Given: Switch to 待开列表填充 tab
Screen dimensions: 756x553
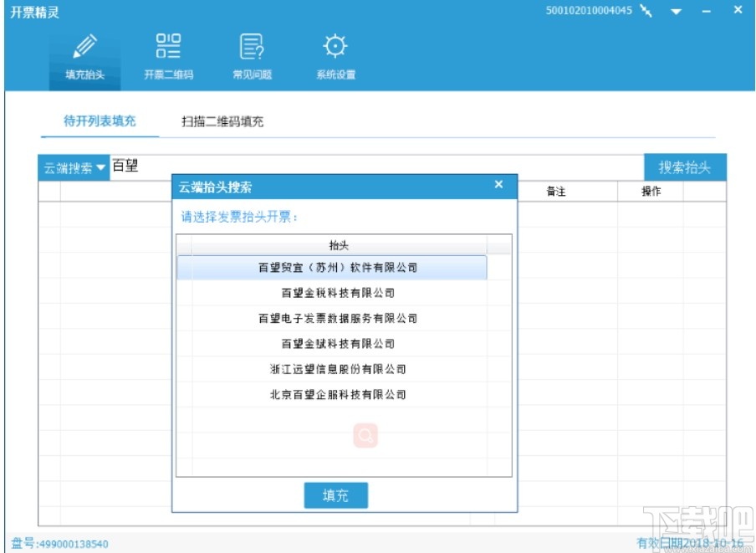Looking at the screenshot, I should pyautogui.click(x=100, y=121).
